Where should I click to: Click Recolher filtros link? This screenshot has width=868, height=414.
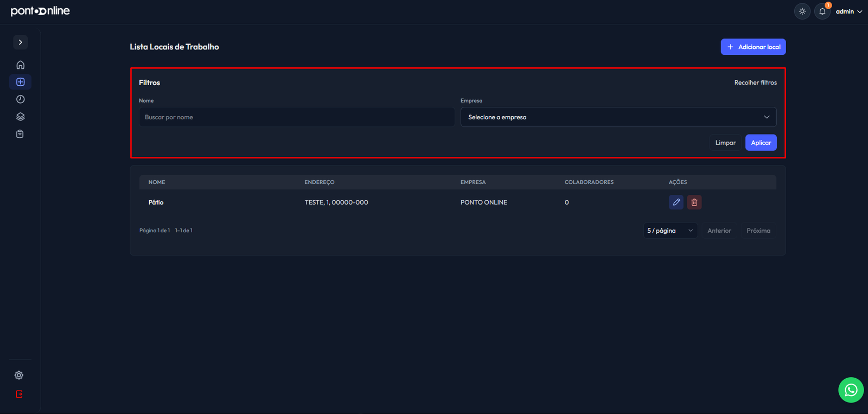click(x=755, y=82)
